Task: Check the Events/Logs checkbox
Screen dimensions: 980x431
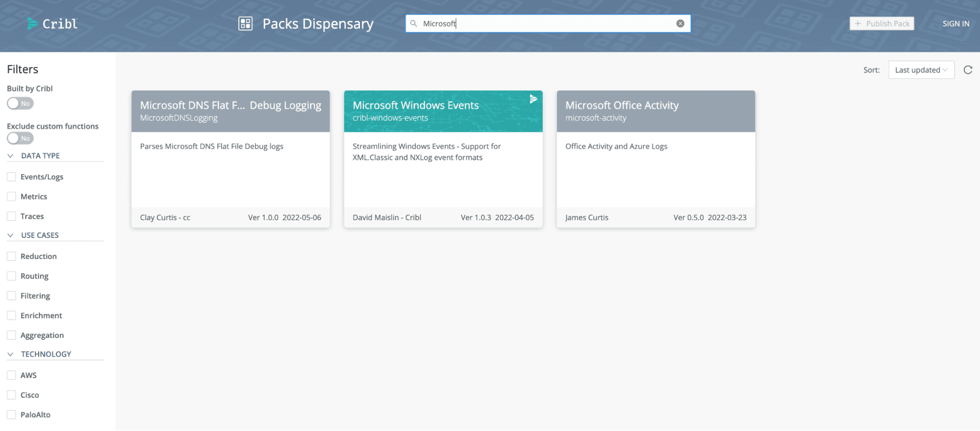Action: click(x=12, y=177)
